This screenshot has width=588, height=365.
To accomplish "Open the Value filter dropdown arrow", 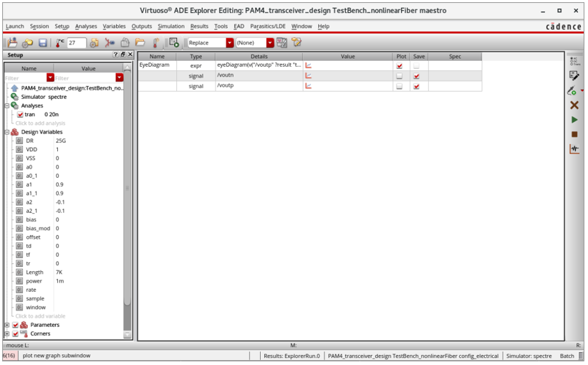I will pos(120,77).
